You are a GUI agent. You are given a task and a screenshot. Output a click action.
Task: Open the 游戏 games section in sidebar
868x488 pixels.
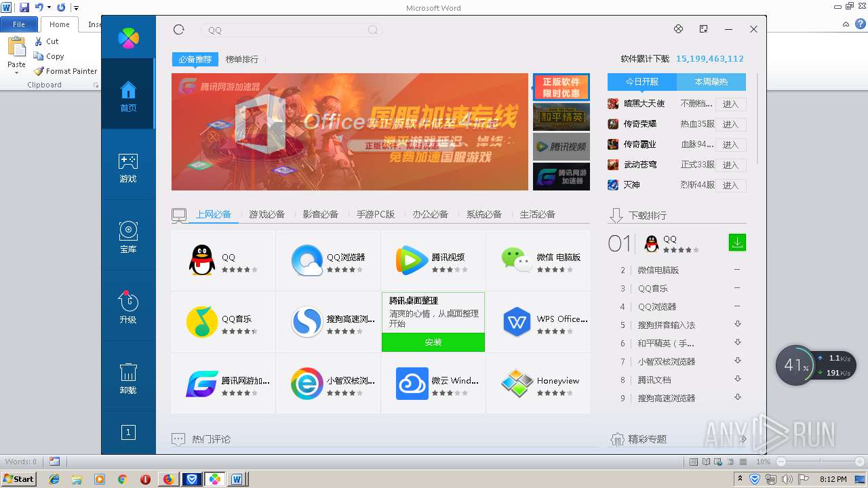click(x=128, y=168)
